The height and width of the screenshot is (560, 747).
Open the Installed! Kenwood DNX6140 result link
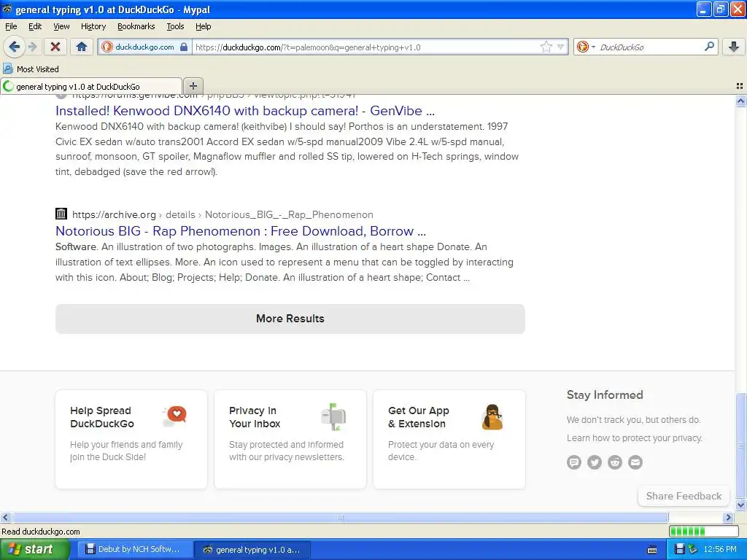click(245, 111)
